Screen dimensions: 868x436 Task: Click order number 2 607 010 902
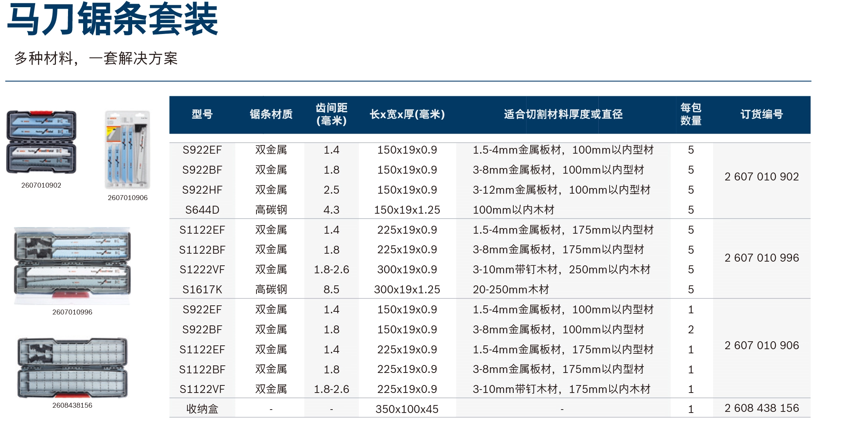(761, 177)
